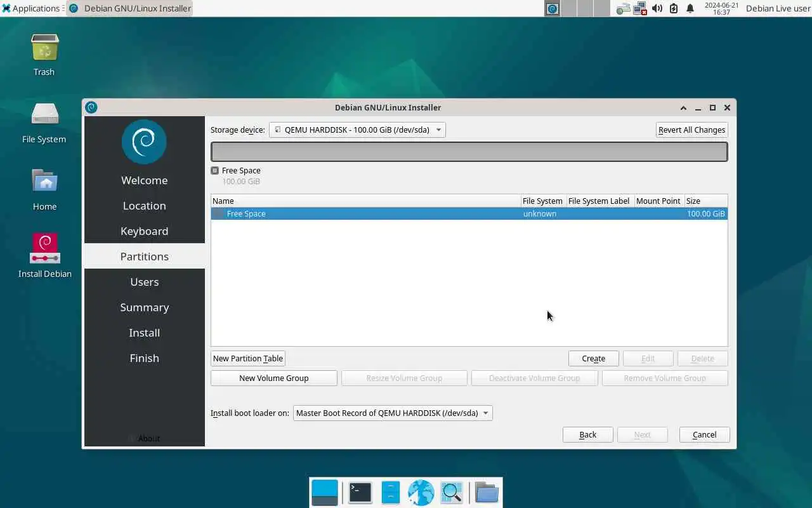The height and width of the screenshot is (508, 812).
Task: Click the installer window menu icon in title bar
Action: point(91,107)
